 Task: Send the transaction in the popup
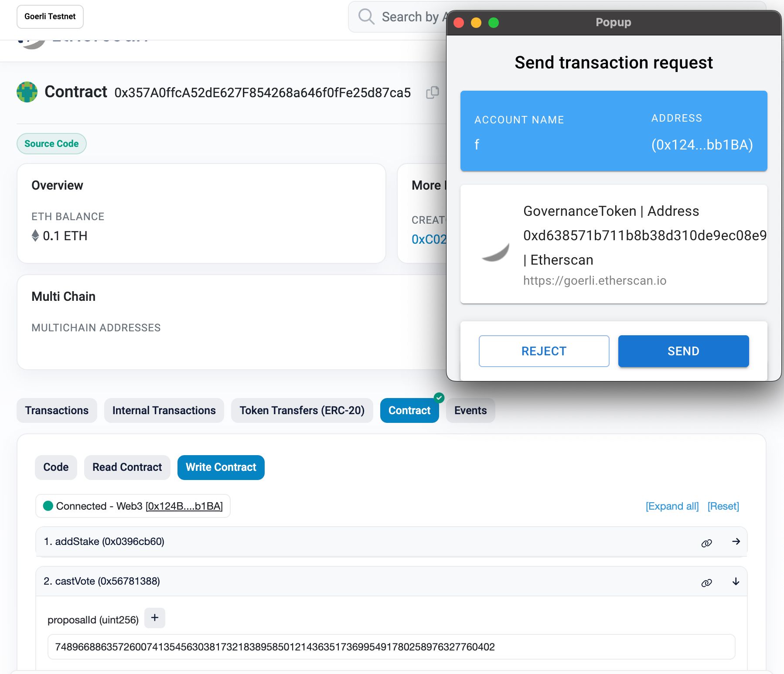tap(683, 351)
